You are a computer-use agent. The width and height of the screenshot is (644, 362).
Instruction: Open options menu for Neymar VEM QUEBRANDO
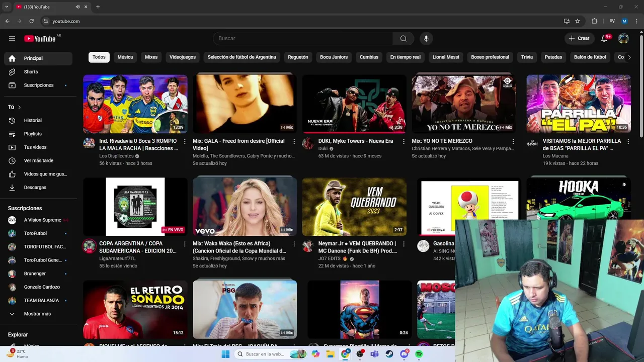tap(404, 244)
